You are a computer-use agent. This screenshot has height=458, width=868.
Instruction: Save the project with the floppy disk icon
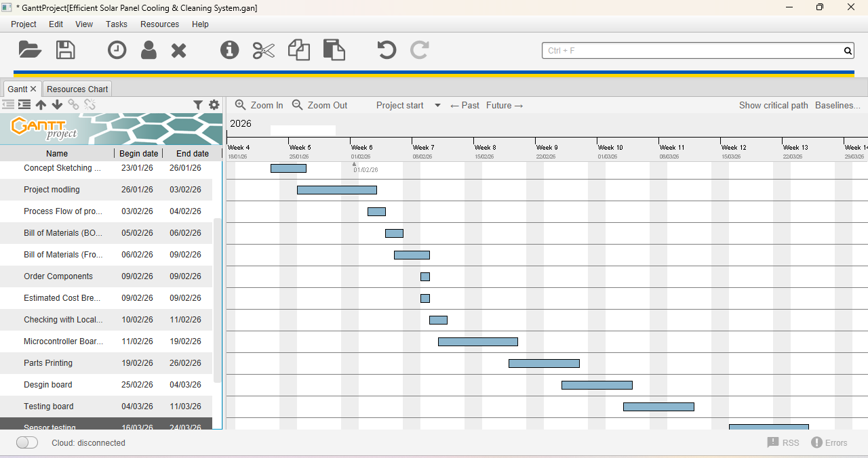[66, 49]
